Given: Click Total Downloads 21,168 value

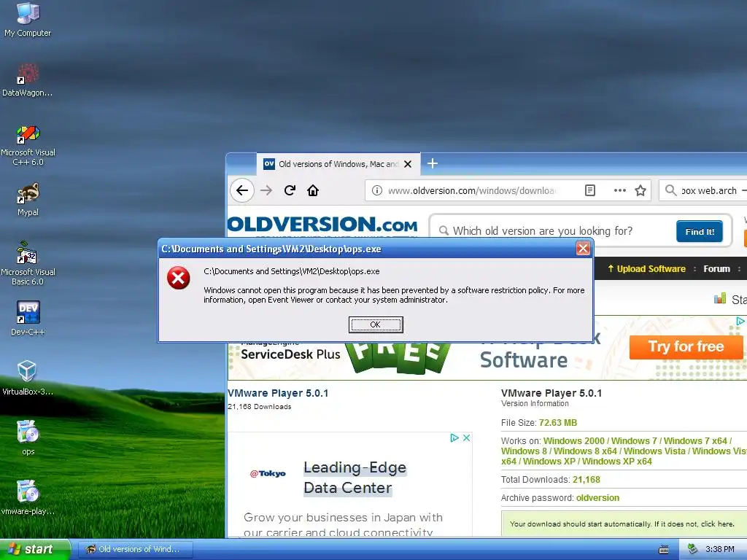Looking at the screenshot, I should pos(586,480).
